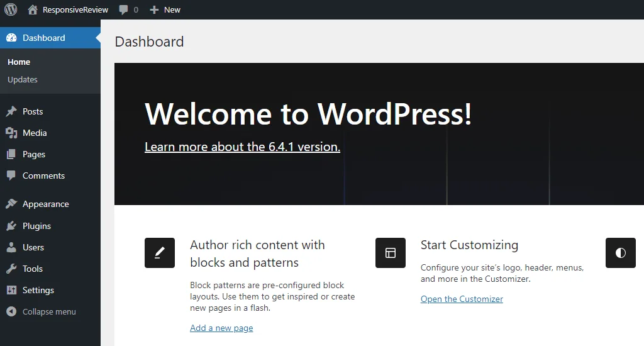Open the Settings menu label
Image resolution: width=644 pixels, height=346 pixels.
(38, 290)
